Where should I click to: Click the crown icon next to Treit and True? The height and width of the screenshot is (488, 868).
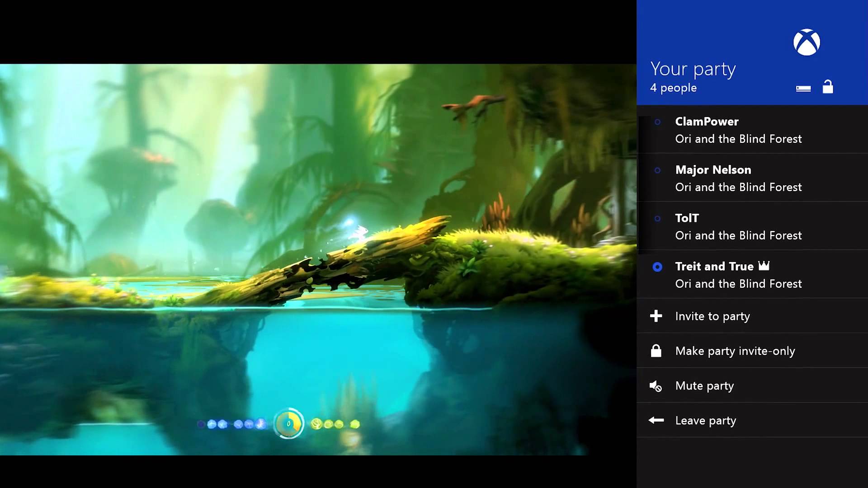point(764,266)
